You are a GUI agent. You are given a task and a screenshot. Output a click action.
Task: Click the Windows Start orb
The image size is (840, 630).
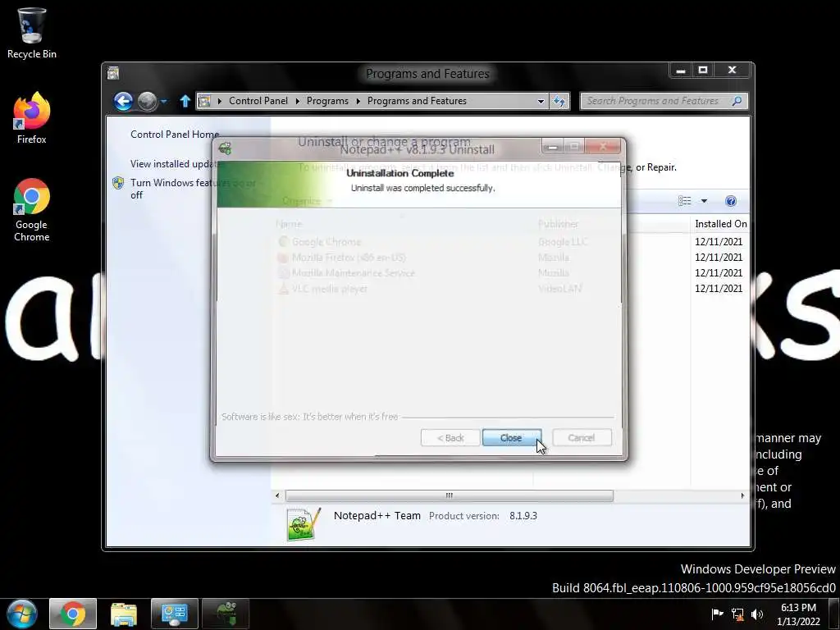click(22, 614)
